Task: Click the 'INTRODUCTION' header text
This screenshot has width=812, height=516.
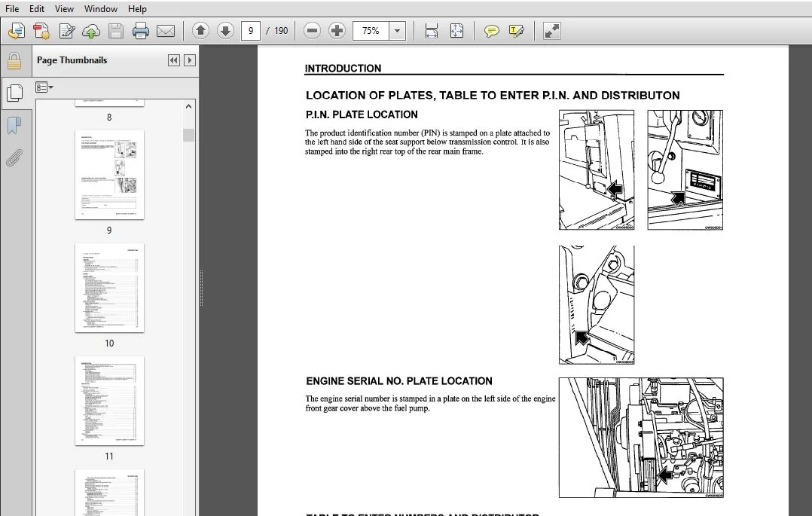Action: (343, 69)
